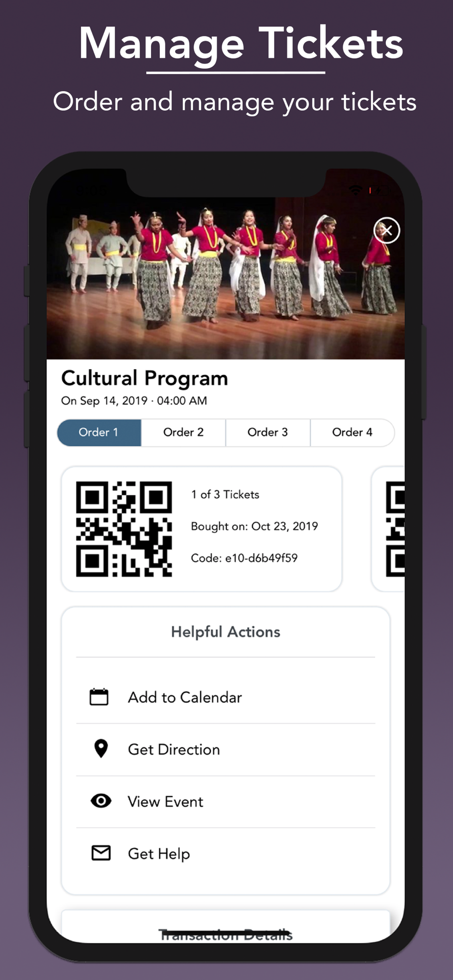Image resolution: width=453 pixels, height=980 pixels.
Task: Click the location pin icon
Action: click(x=101, y=749)
